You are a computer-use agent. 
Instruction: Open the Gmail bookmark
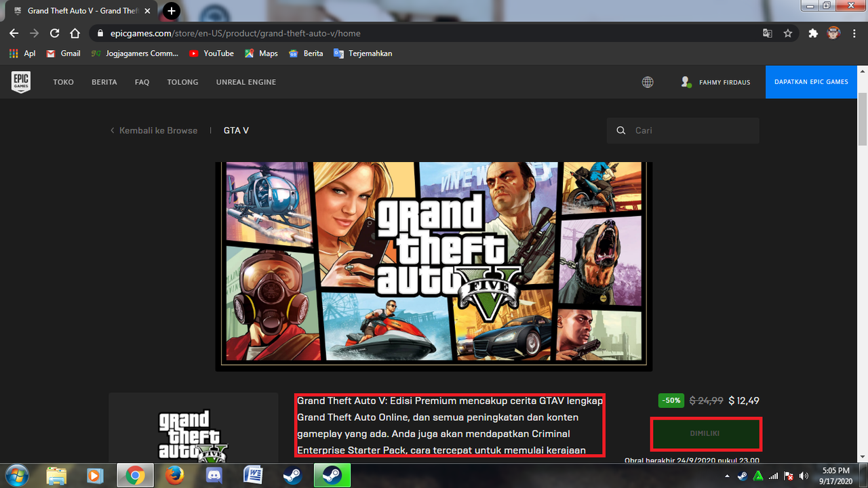pyautogui.click(x=63, y=54)
